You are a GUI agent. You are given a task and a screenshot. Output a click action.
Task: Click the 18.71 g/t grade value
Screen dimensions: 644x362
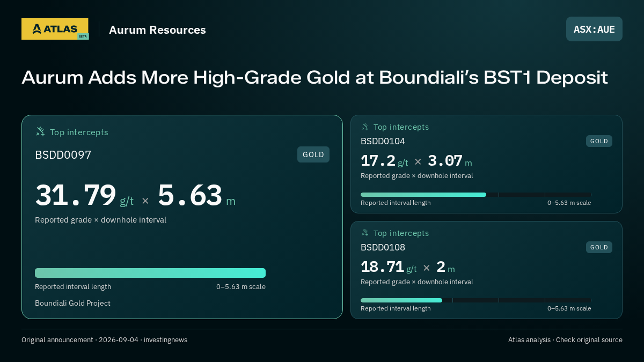click(389, 267)
